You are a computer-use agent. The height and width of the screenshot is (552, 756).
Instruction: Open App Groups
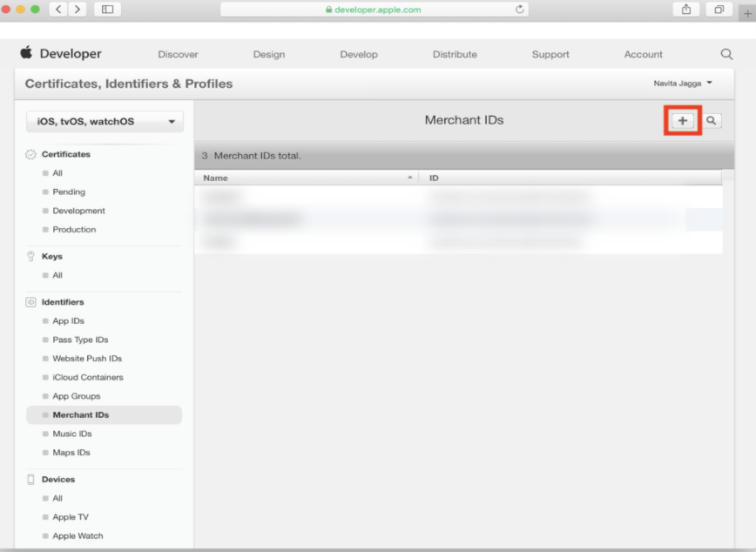77,396
